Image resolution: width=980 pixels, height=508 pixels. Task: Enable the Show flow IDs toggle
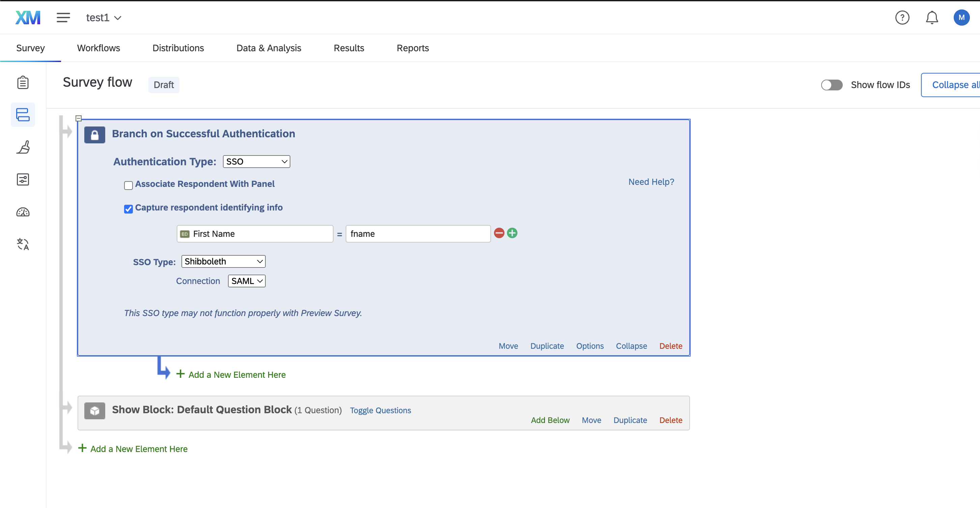point(832,85)
